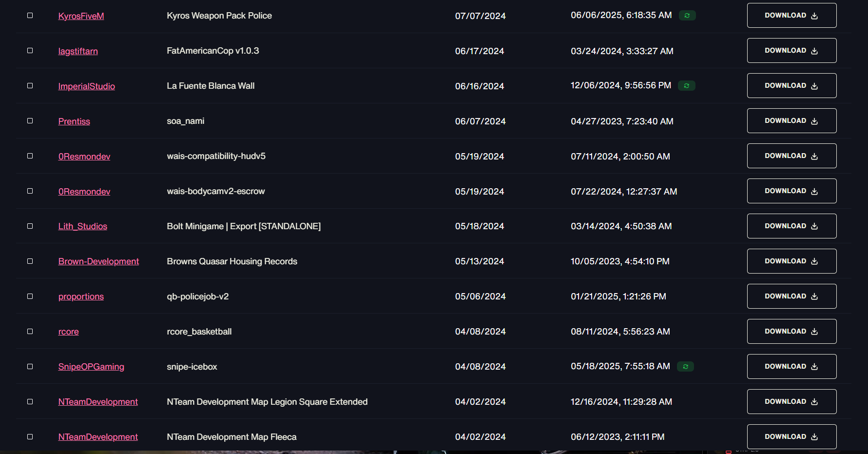Click date '05/13/2024' on Brown-Development row
The height and width of the screenshot is (454, 868).
[x=480, y=261]
